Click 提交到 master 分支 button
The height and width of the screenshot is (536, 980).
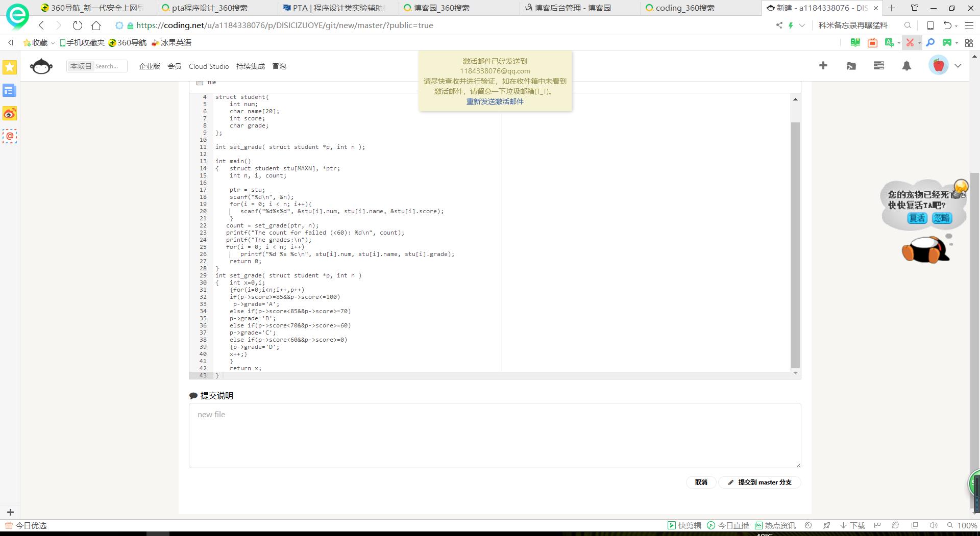click(759, 482)
